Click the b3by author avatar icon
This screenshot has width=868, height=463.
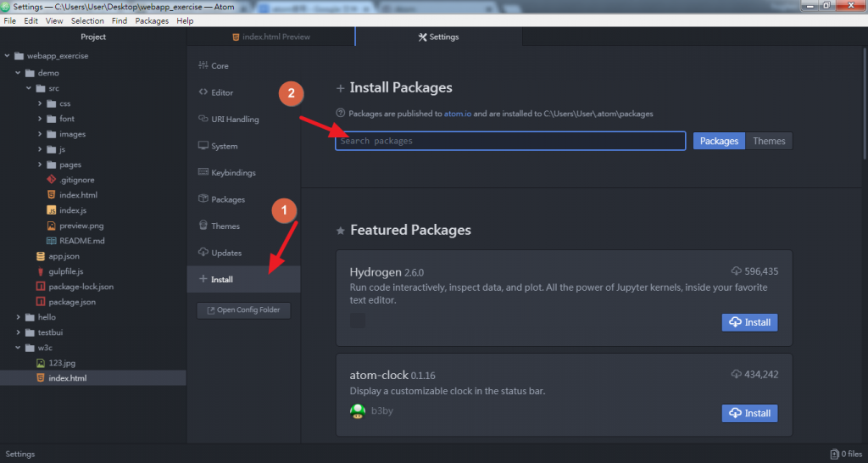[358, 411]
